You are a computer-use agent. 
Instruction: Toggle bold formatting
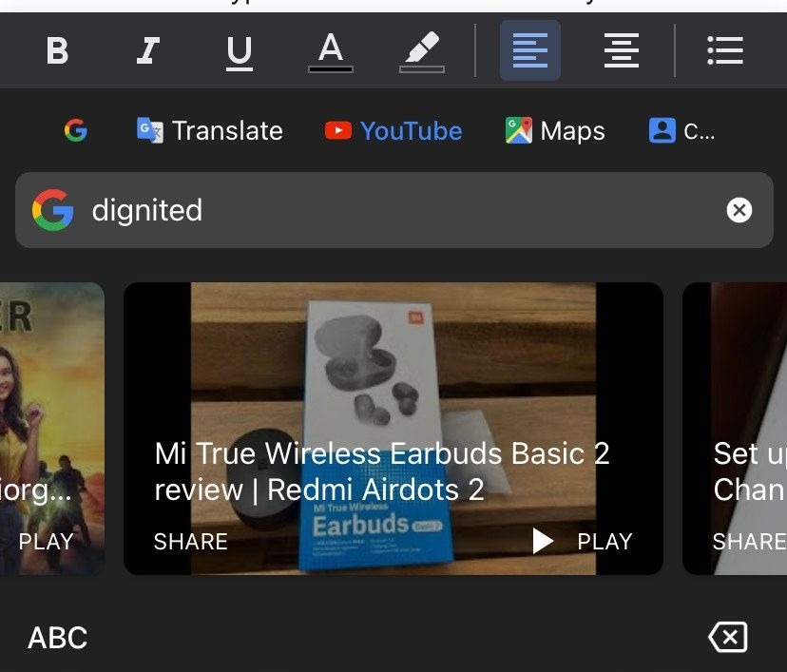(57, 50)
